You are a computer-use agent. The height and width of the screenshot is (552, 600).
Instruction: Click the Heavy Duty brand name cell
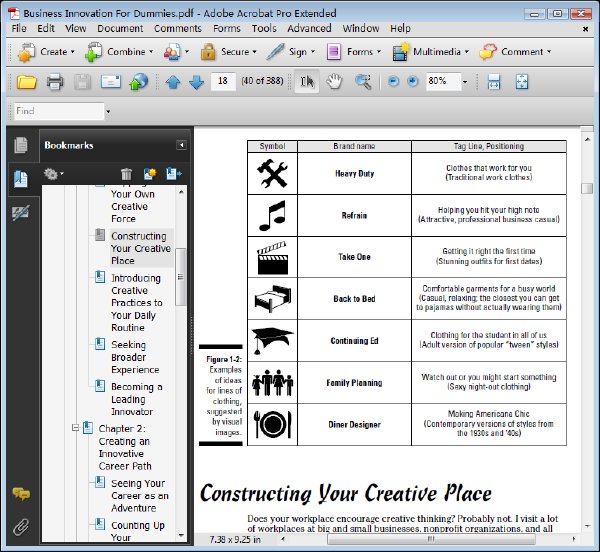(x=354, y=174)
